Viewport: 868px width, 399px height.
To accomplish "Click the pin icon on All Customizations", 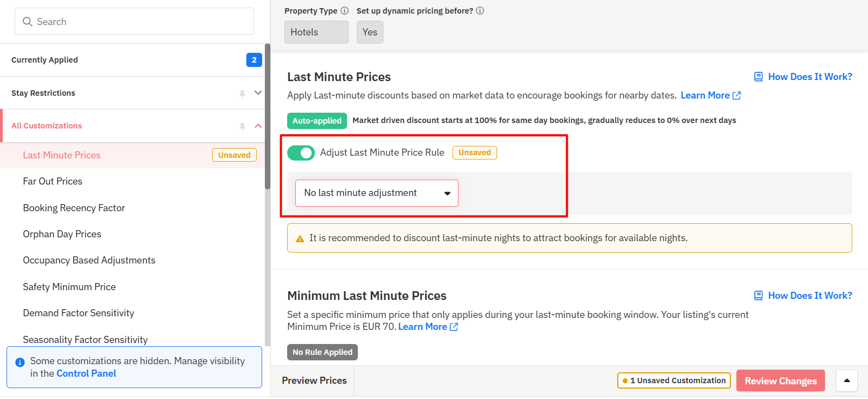I will (x=243, y=126).
